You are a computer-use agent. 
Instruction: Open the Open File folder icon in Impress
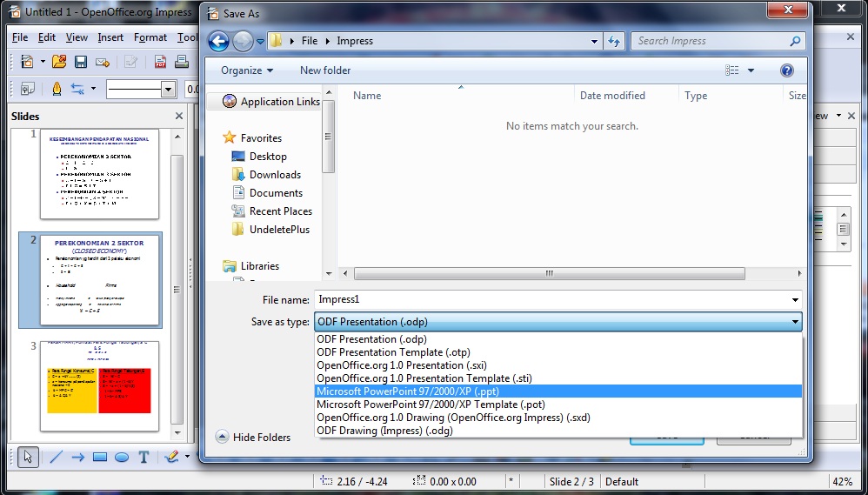point(59,62)
